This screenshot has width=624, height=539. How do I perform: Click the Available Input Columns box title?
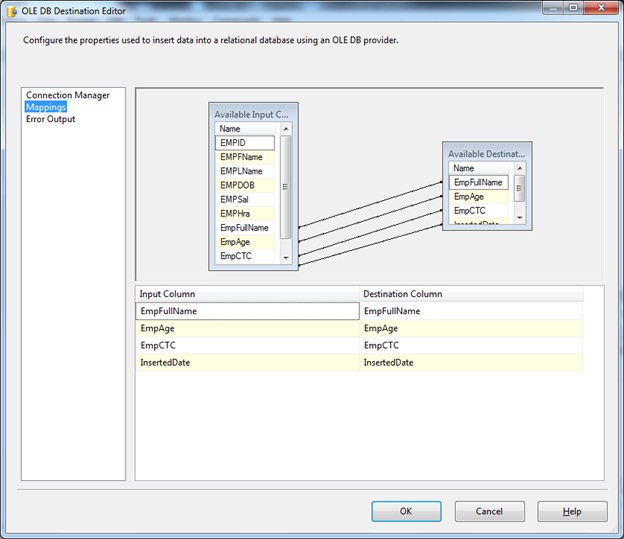[251, 115]
